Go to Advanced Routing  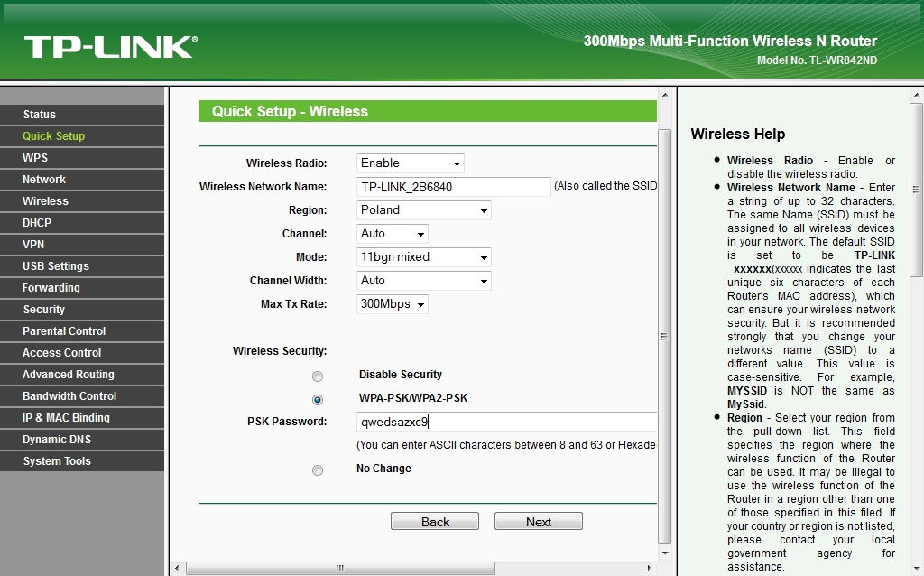tap(82, 375)
